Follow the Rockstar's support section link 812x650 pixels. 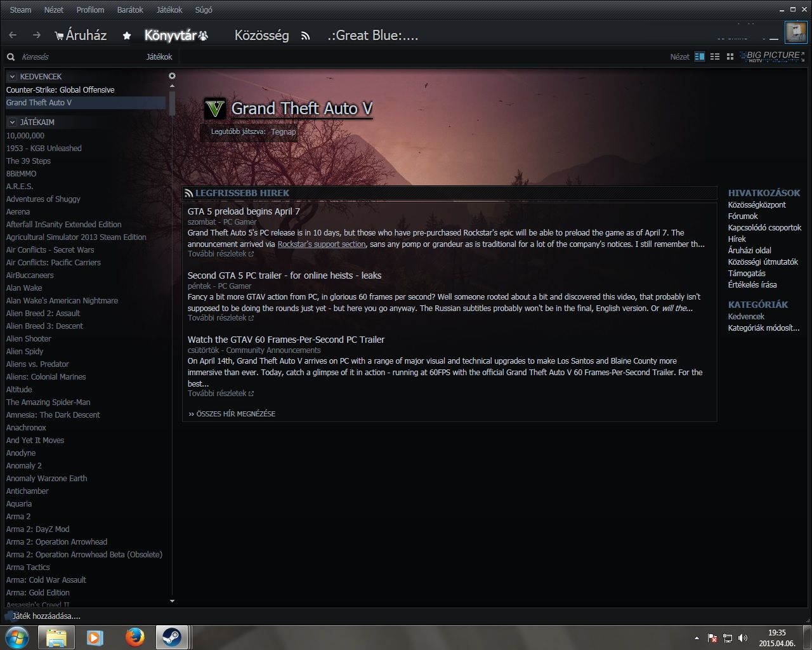[322, 244]
